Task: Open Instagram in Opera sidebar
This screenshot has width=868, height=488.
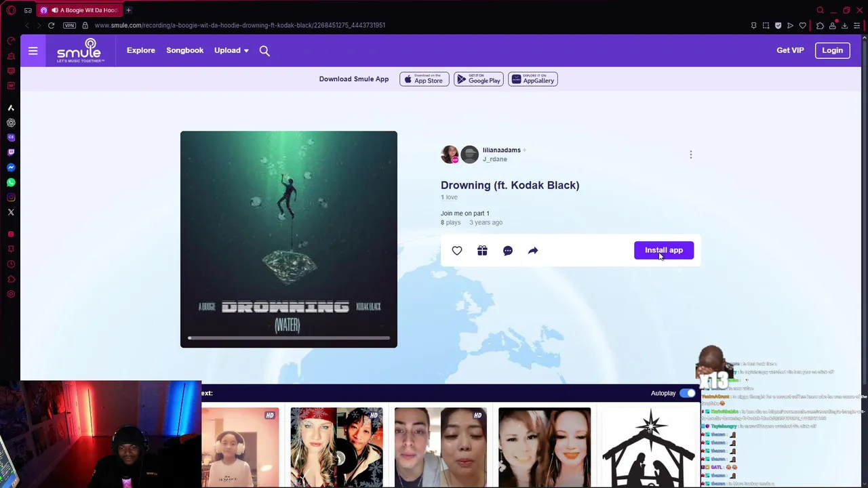Action: point(11,197)
